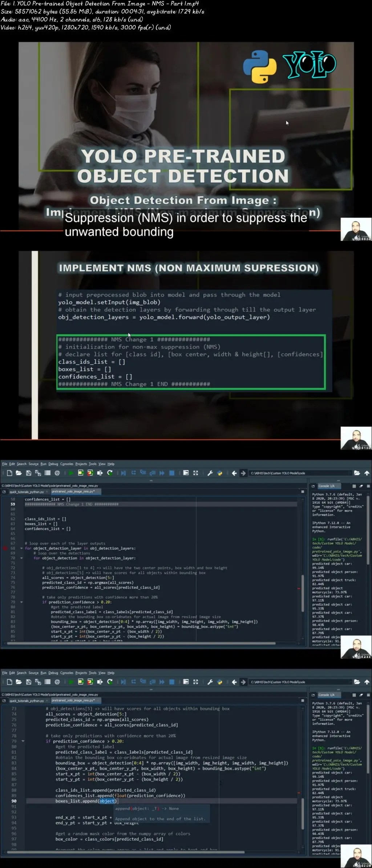The width and height of the screenshot is (372, 868).
Task: Click 'box_color = class_colors[predicted_class_id]' on line 97
Action: pos(109,839)
